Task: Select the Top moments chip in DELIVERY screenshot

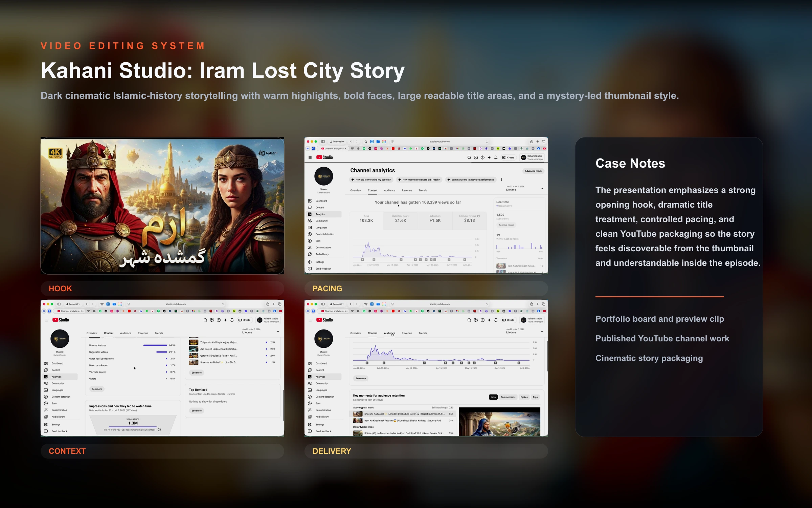Action: (508, 397)
